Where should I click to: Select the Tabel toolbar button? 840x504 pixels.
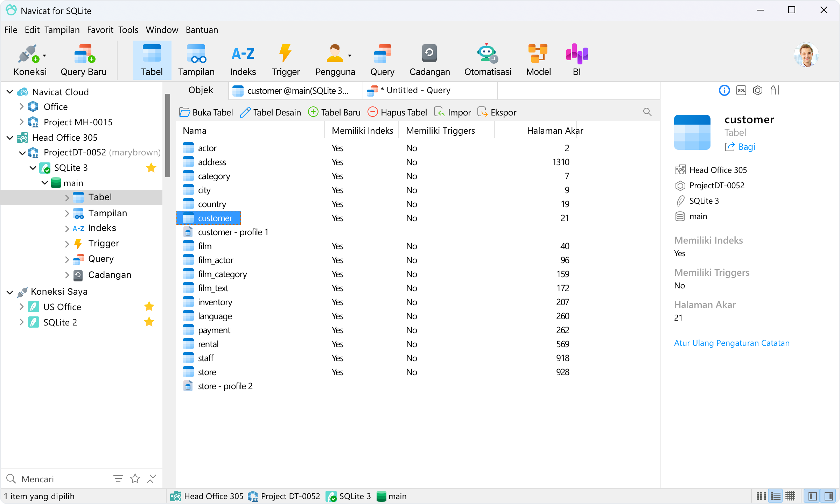tap(152, 60)
